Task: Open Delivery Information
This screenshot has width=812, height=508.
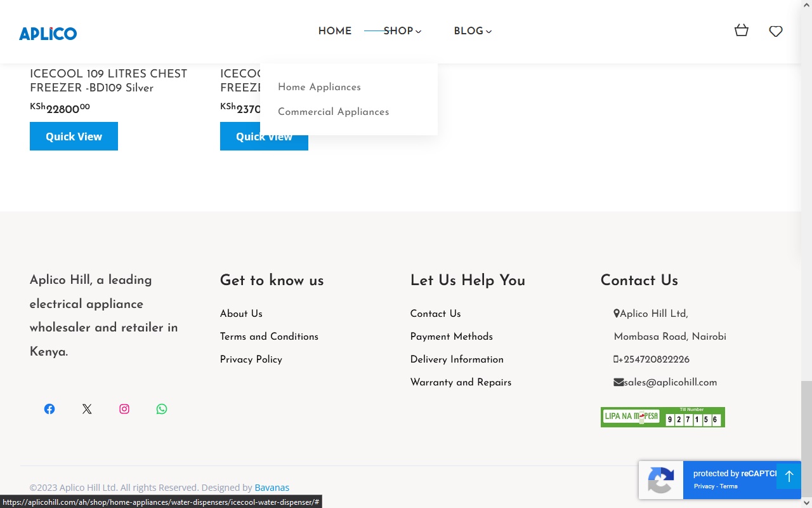Action: [x=457, y=359]
